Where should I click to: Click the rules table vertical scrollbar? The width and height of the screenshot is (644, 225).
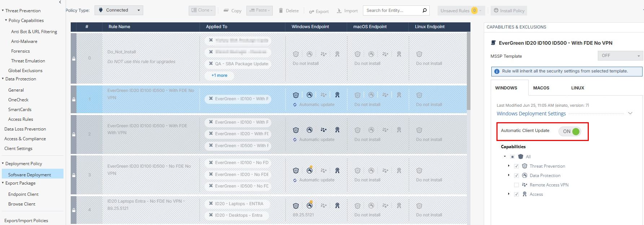(469, 71)
